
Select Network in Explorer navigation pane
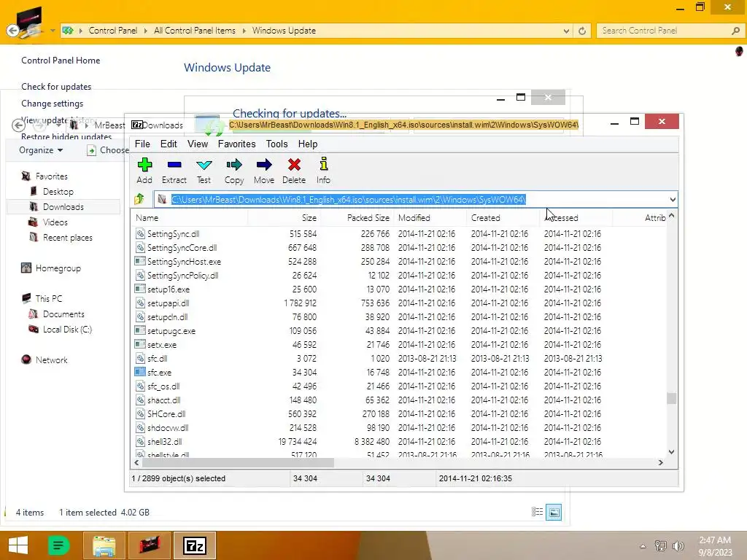pyautogui.click(x=52, y=360)
